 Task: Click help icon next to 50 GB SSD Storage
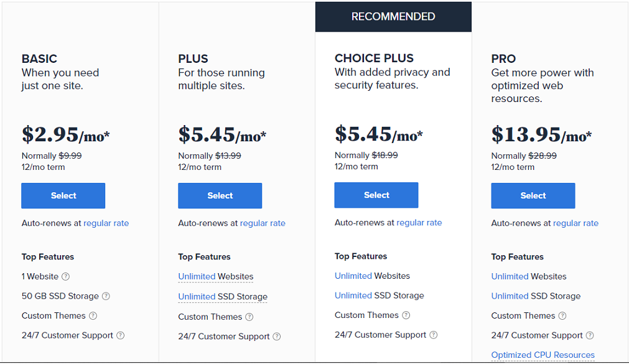(106, 296)
